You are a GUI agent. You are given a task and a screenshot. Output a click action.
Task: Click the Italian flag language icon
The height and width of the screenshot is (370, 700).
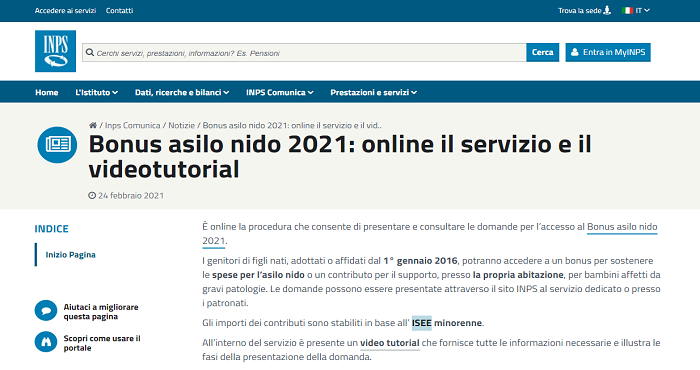click(627, 10)
